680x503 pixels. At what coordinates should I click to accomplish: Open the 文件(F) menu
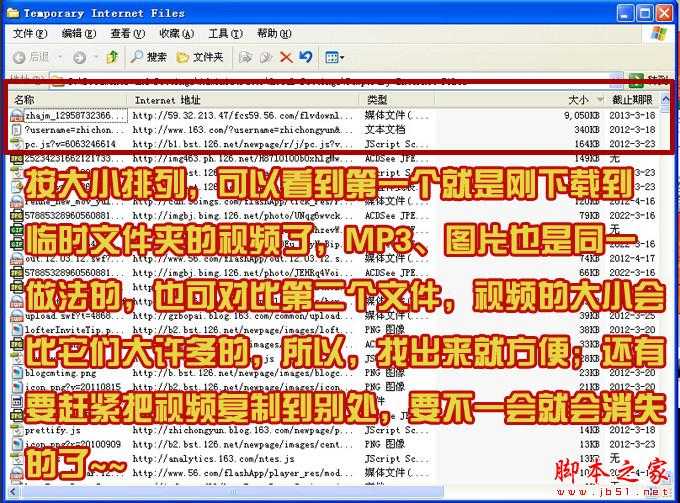[24, 33]
